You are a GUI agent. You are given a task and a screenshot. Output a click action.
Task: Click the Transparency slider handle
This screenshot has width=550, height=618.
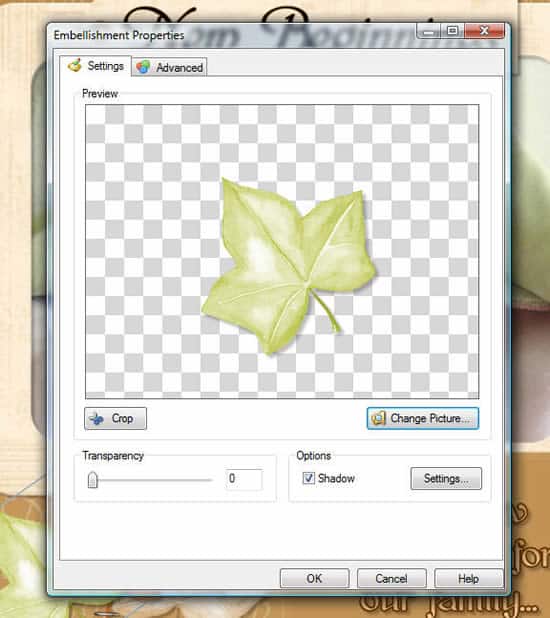(x=93, y=480)
